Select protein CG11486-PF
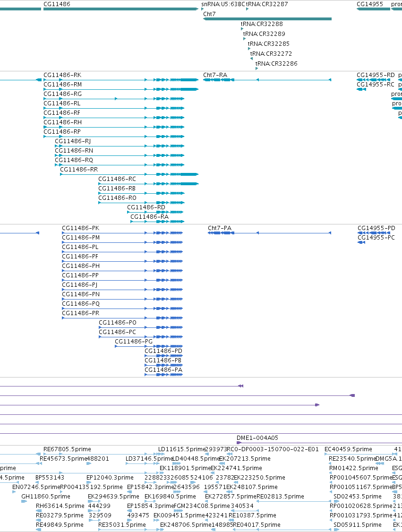Viewport: 402px width, 532px height. pos(122,262)
